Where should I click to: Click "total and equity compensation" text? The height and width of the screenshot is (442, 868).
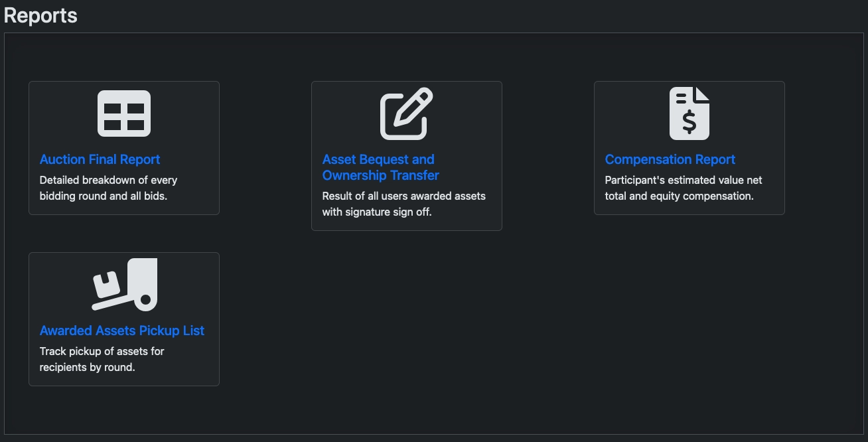click(679, 196)
